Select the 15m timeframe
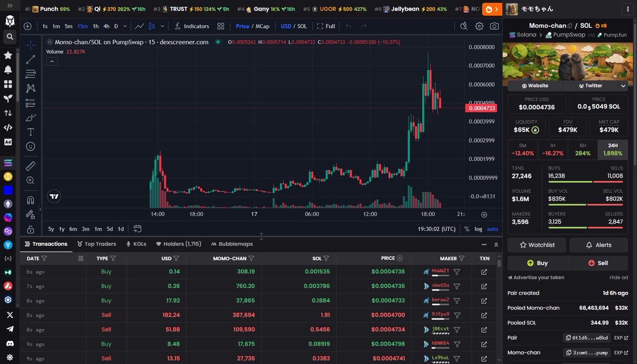The width and height of the screenshot is (637, 364). pyautogui.click(x=82, y=26)
